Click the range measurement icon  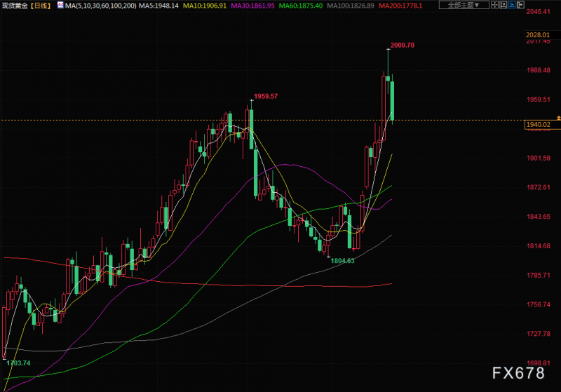[x=503, y=5]
